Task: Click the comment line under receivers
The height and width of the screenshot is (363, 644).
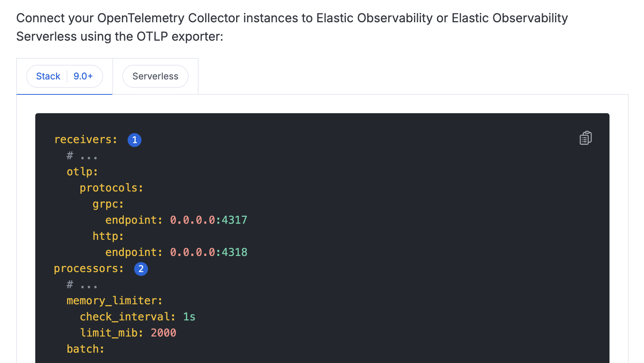Action: tap(82, 156)
